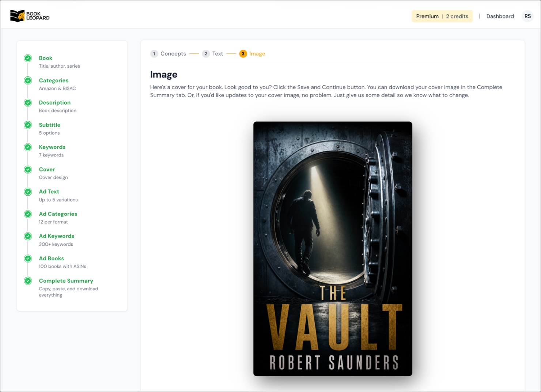Click the green checkmark beside Ad Text
This screenshot has width=541, height=392.
pyautogui.click(x=28, y=192)
